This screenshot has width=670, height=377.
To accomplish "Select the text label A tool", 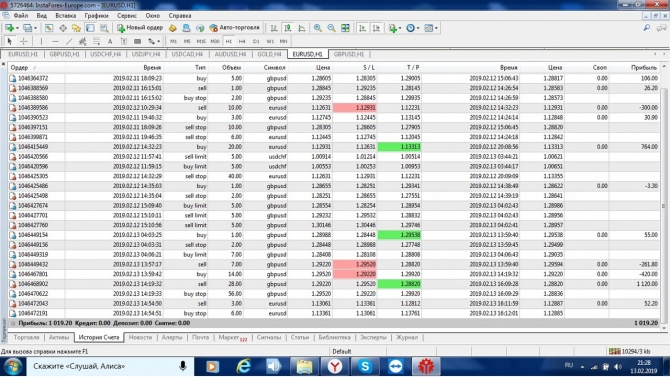I will (x=110, y=41).
